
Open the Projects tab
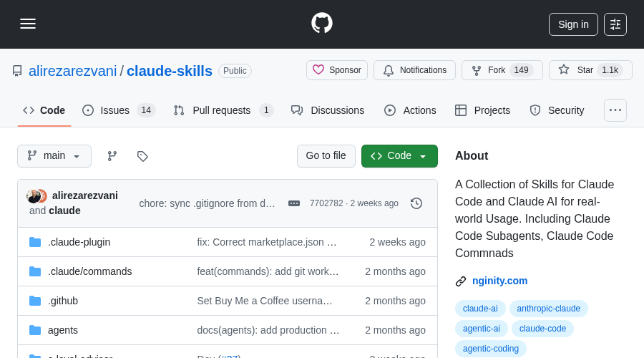482,110
